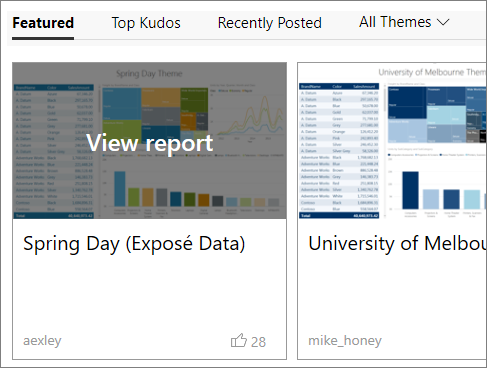Select the Recently Posted tab
This screenshot has width=487, height=368.
[x=270, y=23]
